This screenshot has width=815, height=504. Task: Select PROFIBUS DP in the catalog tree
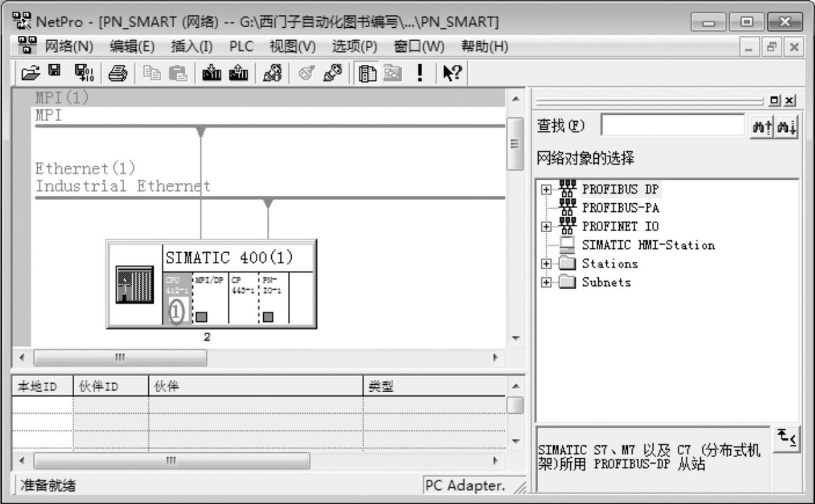620,189
